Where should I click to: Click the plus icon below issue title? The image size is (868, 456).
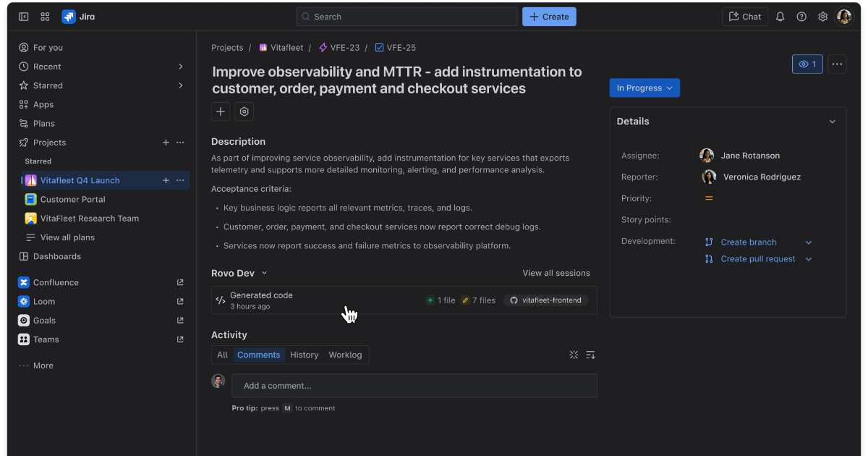(x=221, y=111)
